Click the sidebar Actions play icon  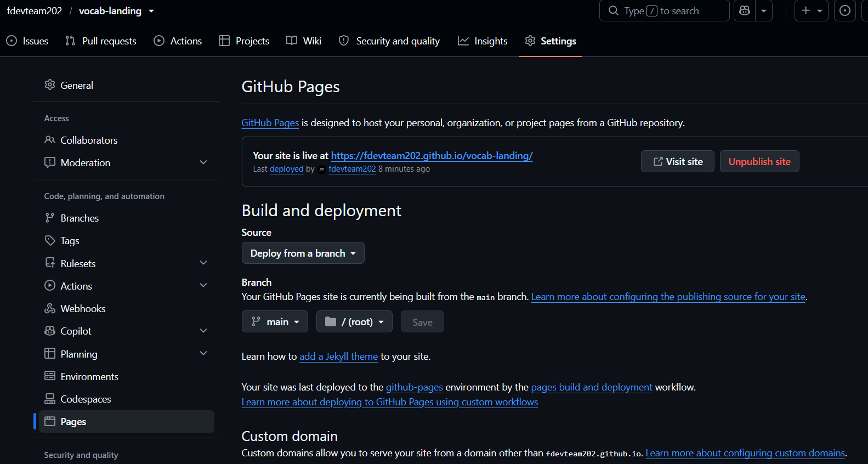[x=50, y=285]
